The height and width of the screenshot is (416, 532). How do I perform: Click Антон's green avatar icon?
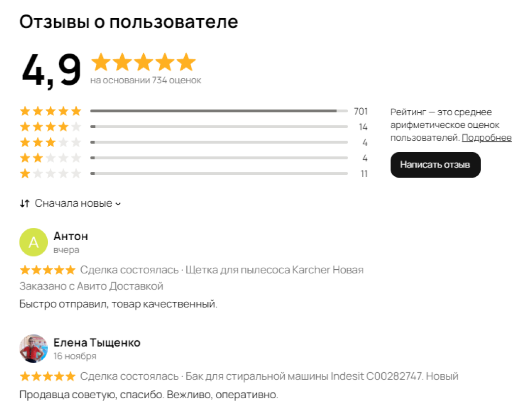(x=33, y=242)
